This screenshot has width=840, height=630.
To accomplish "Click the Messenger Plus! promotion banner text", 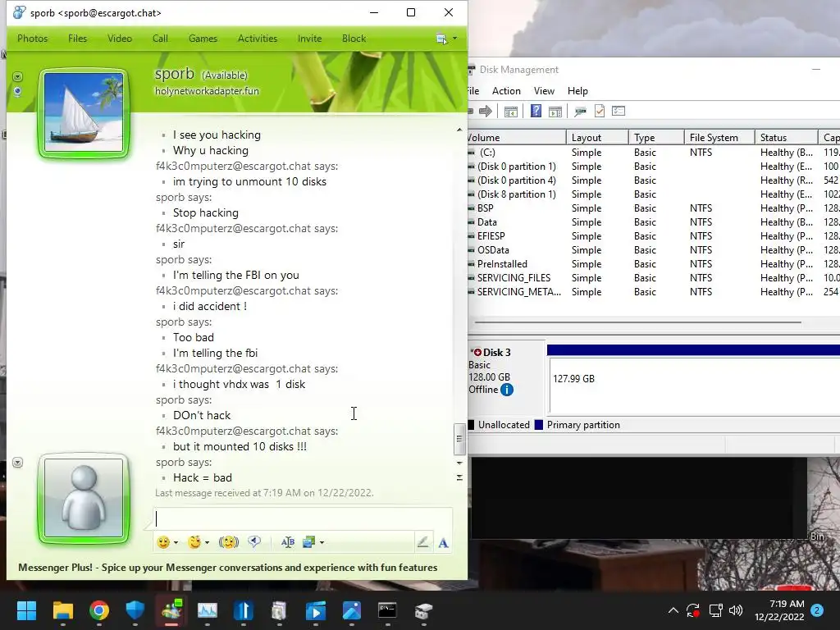I will 228,568.
